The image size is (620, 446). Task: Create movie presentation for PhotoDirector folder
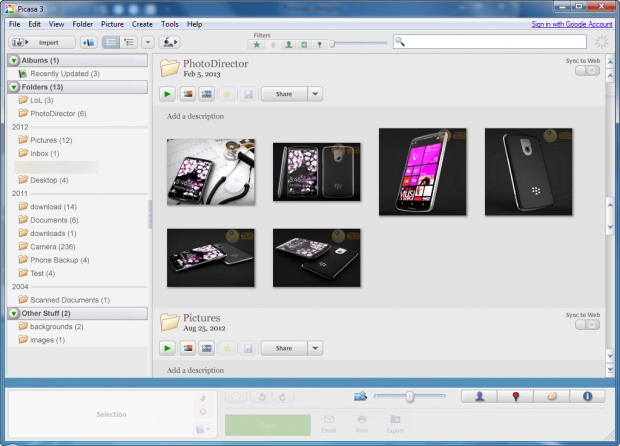click(x=206, y=94)
